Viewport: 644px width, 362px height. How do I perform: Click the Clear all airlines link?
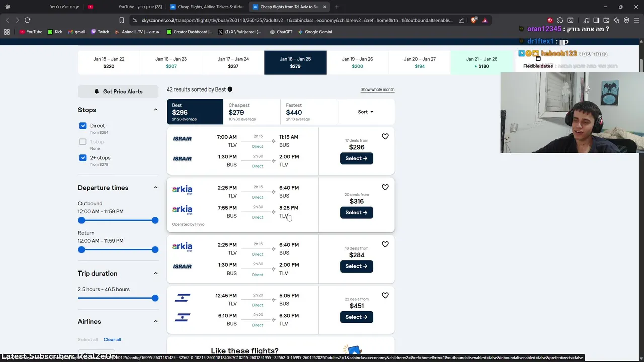pyautogui.click(x=112, y=339)
